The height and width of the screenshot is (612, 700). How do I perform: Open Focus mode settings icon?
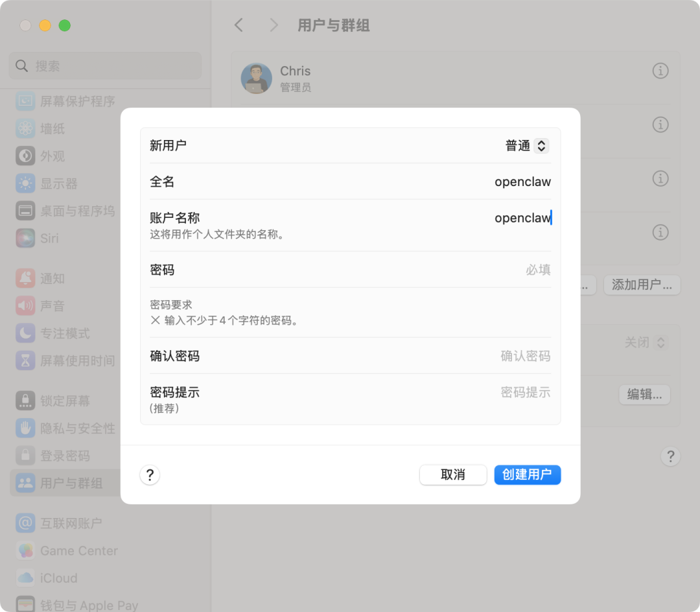tap(25, 333)
